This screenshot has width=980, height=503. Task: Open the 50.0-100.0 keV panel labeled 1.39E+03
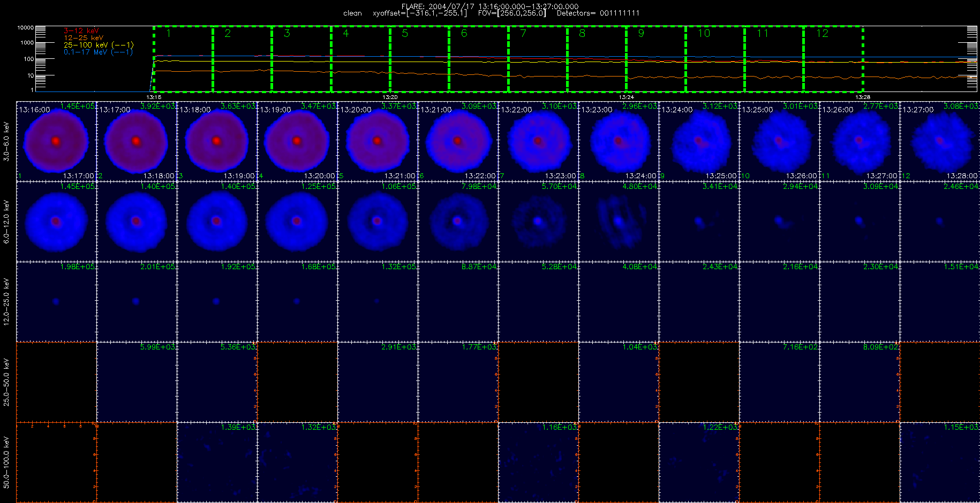(x=217, y=462)
